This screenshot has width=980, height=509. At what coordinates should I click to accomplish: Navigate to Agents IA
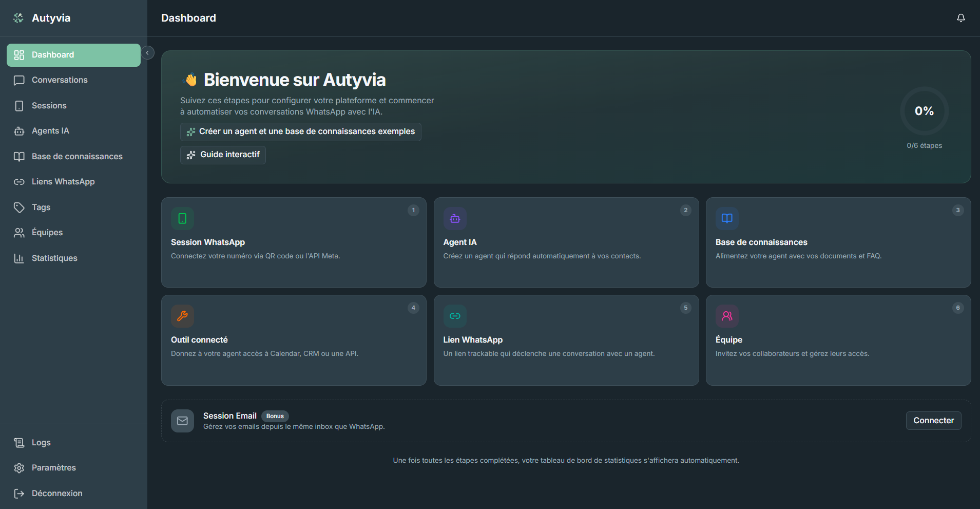pyautogui.click(x=73, y=131)
